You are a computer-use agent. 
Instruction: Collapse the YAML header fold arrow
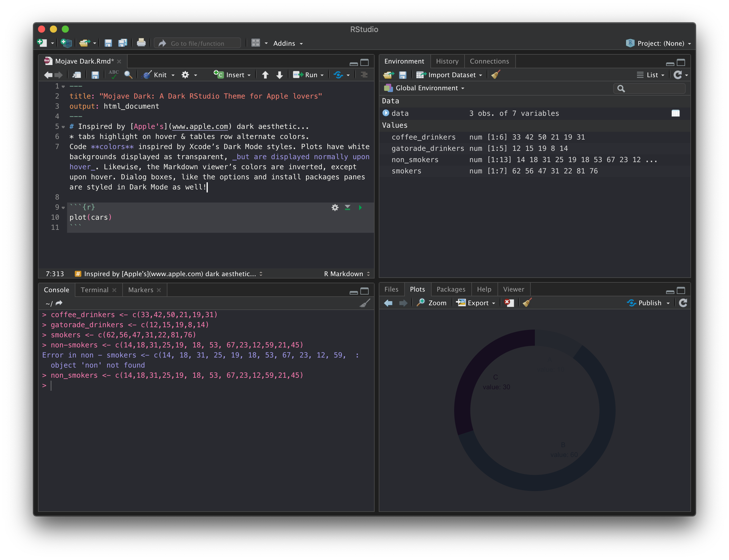[x=63, y=87]
